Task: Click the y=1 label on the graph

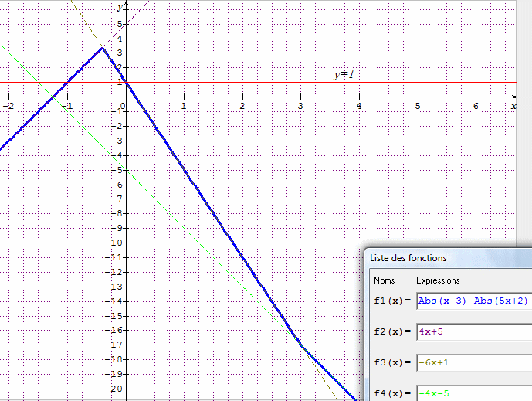Action: click(344, 75)
